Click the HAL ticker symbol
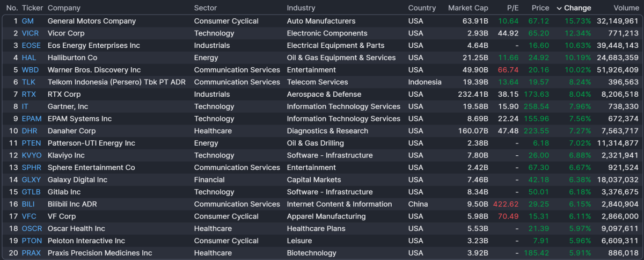Screen dimensions: 644x260 (29, 57)
